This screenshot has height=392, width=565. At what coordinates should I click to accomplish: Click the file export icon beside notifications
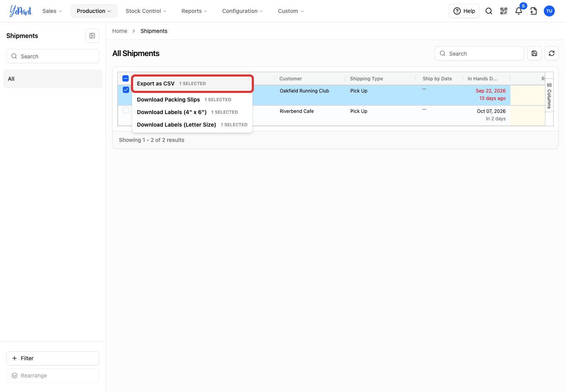pyautogui.click(x=534, y=11)
